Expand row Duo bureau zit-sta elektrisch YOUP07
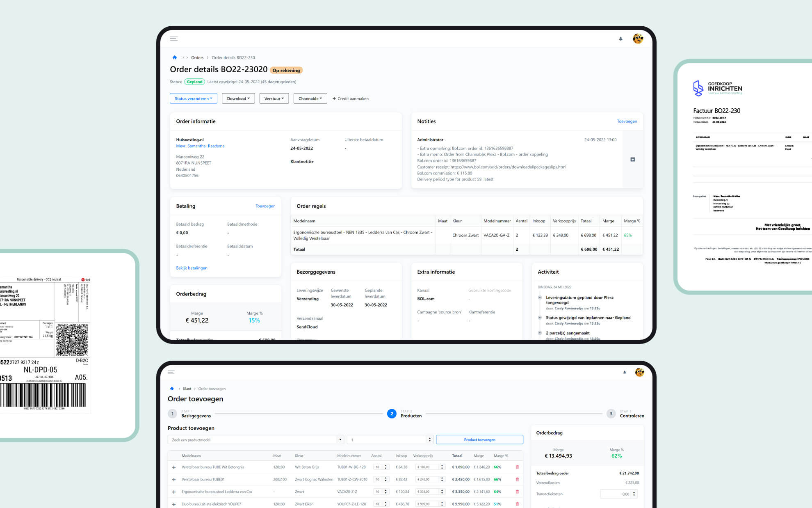Screen dimensions: 812x508 [174, 504]
